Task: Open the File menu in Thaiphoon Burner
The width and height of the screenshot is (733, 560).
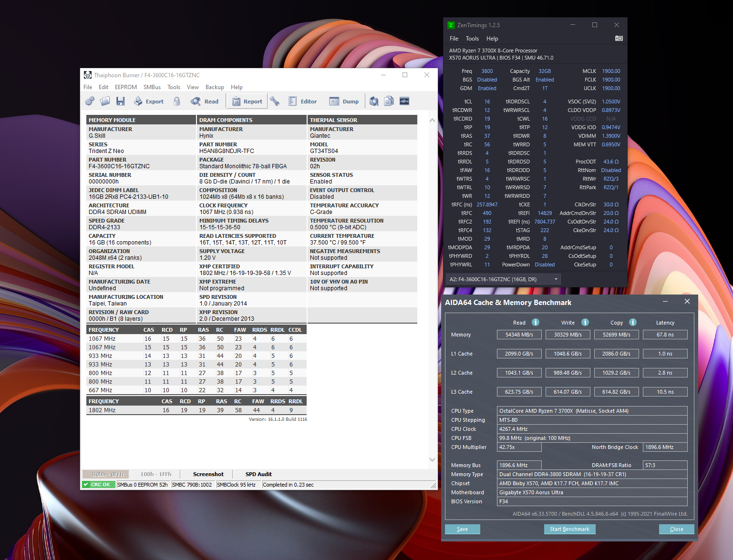Action: pos(88,87)
